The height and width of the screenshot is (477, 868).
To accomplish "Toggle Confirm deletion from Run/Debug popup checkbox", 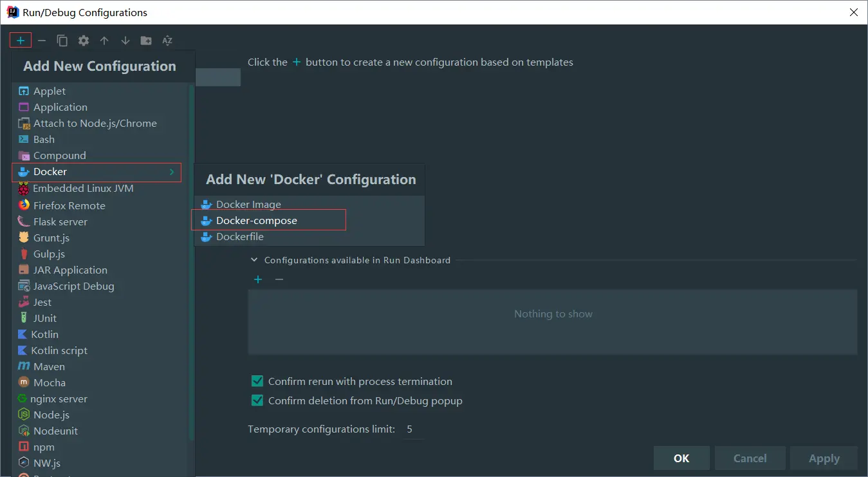I will [257, 400].
